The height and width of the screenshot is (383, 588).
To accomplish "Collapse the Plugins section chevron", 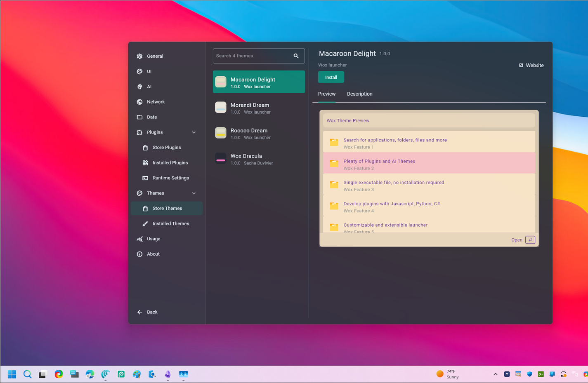I will click(x=194, y=132).
